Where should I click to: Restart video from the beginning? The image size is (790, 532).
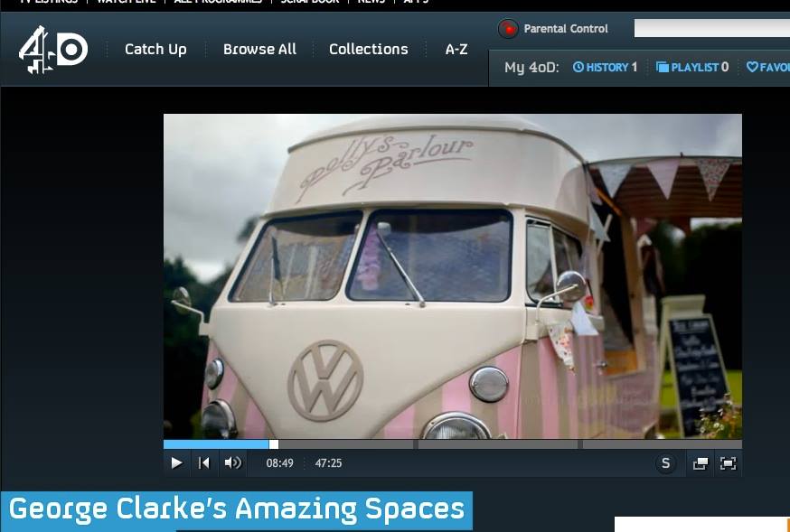tap(204, 463)
